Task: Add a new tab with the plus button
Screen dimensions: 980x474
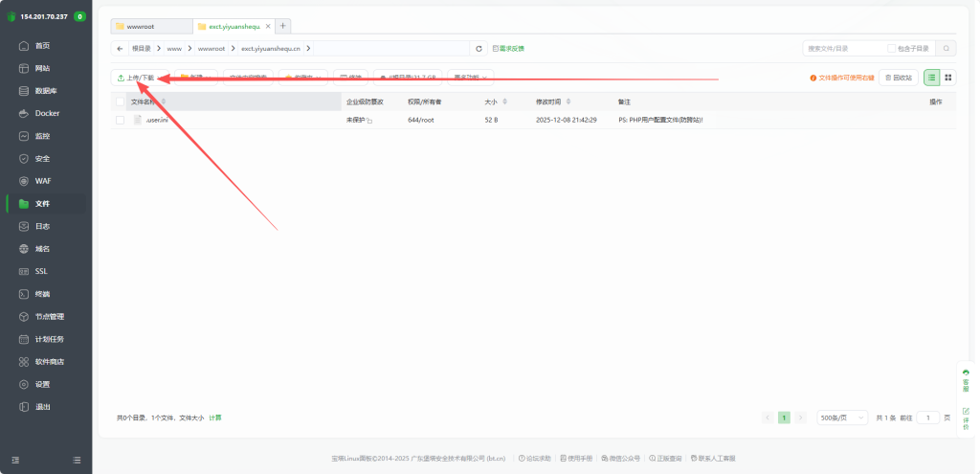Action: coord(283,26)
